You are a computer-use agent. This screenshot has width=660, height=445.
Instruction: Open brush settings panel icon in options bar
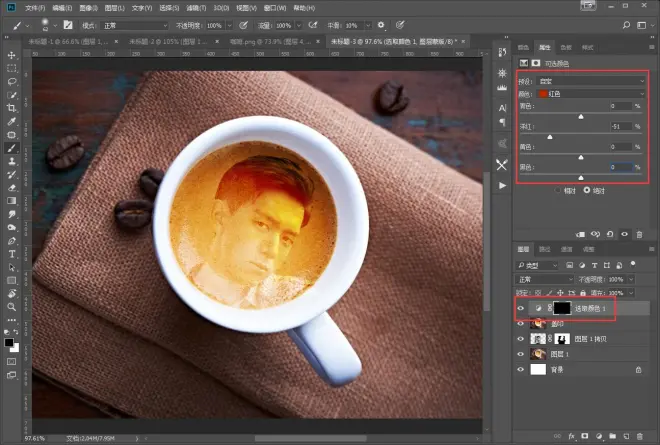coord(68,25)
